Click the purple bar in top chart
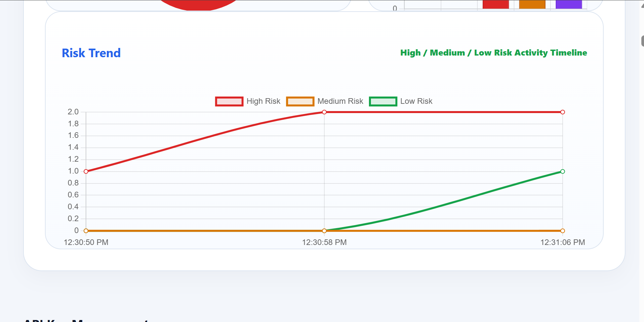This screenshot has width=644, height=322. (x=569, y=4)
